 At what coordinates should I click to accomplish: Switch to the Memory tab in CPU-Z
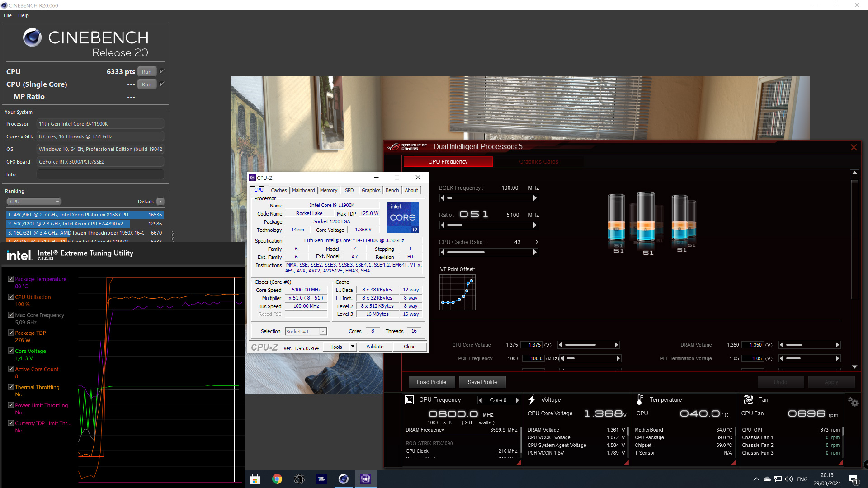point(329,190)
